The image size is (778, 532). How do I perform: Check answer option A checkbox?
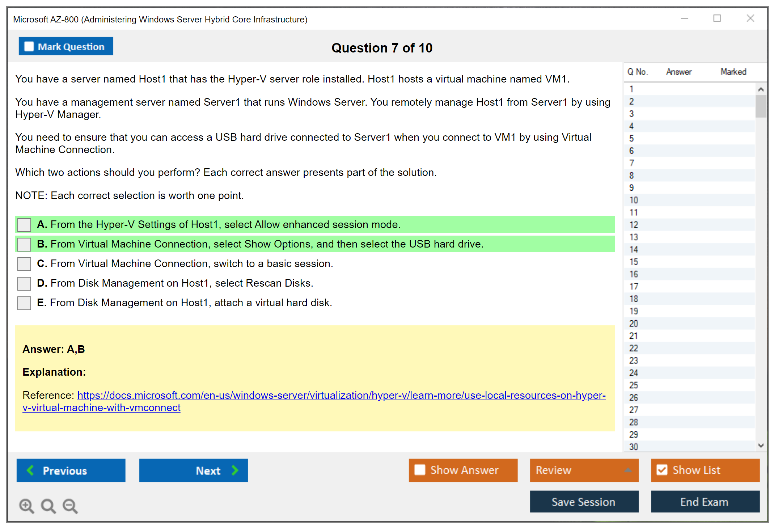24,225
